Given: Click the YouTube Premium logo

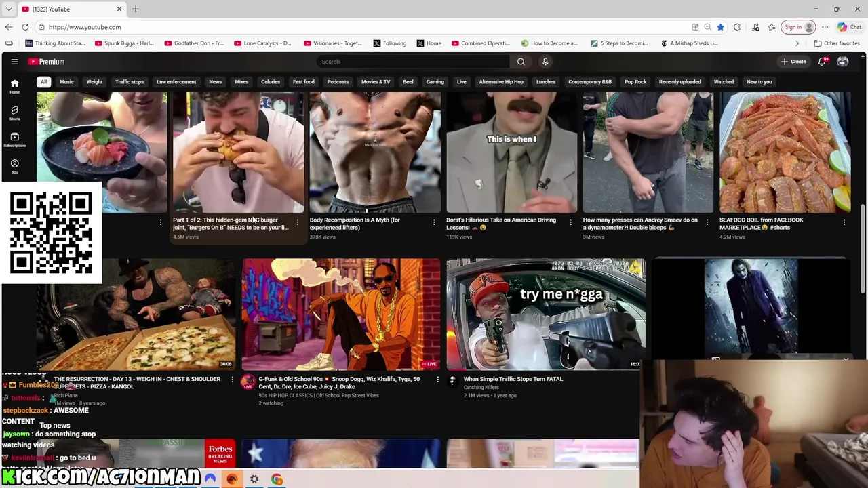Looking at the screenshot, I should click(46, 62).
